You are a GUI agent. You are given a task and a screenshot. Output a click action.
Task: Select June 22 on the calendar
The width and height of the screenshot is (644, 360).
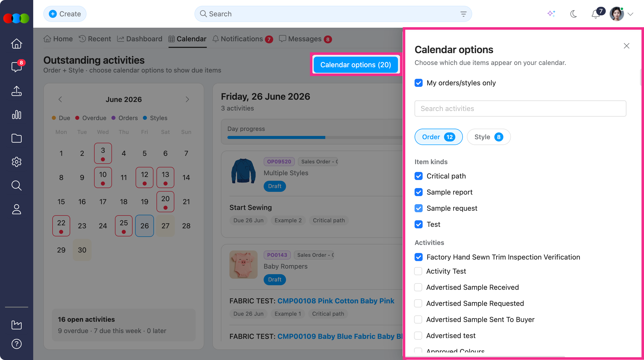61,226
